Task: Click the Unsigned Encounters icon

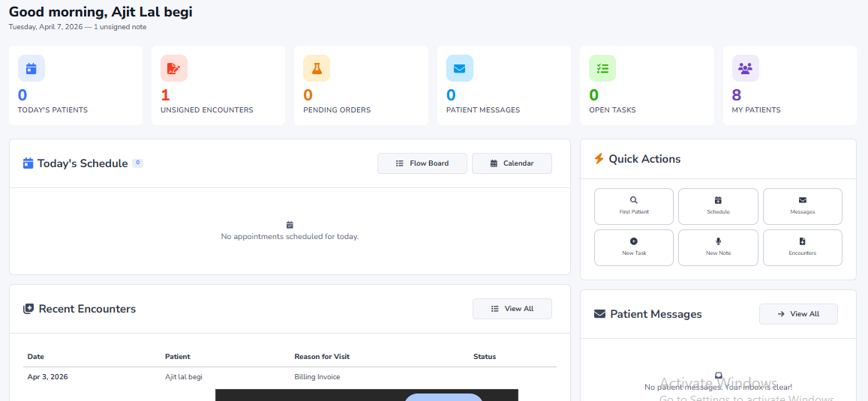Action: coord(174,68)
